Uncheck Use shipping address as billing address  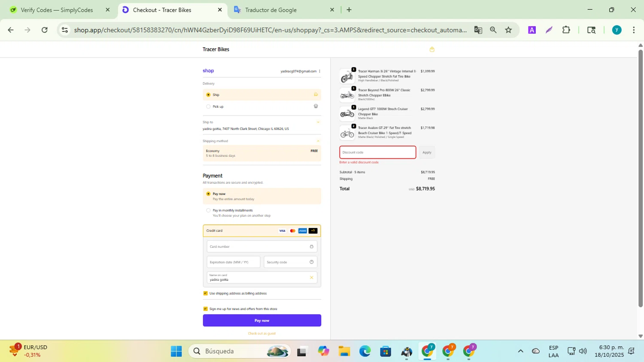coord(205,293)
